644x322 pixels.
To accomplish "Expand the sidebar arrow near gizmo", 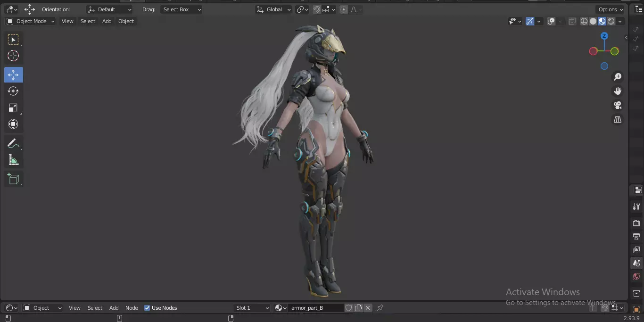I will click(x=627, y=38).
